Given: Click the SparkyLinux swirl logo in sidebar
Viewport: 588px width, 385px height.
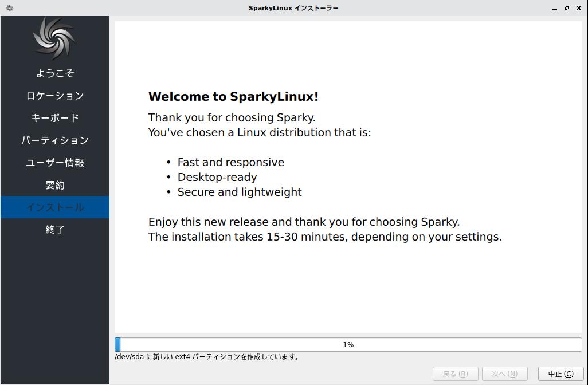Looking at the screenshot, I should [x=54, y=38].
